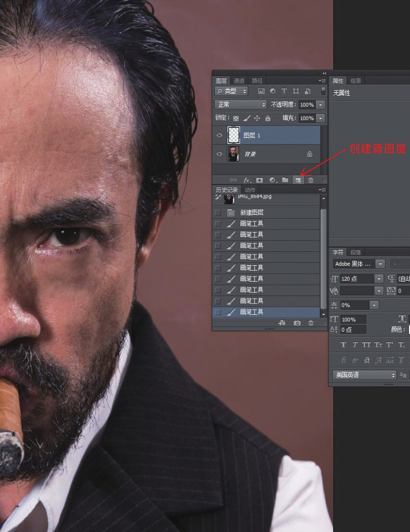Image resolution: width=410 pixels, height=532 pixels.
Task: Open the 正常 blend mode dropdown
Action: click(x=241, y=105)
